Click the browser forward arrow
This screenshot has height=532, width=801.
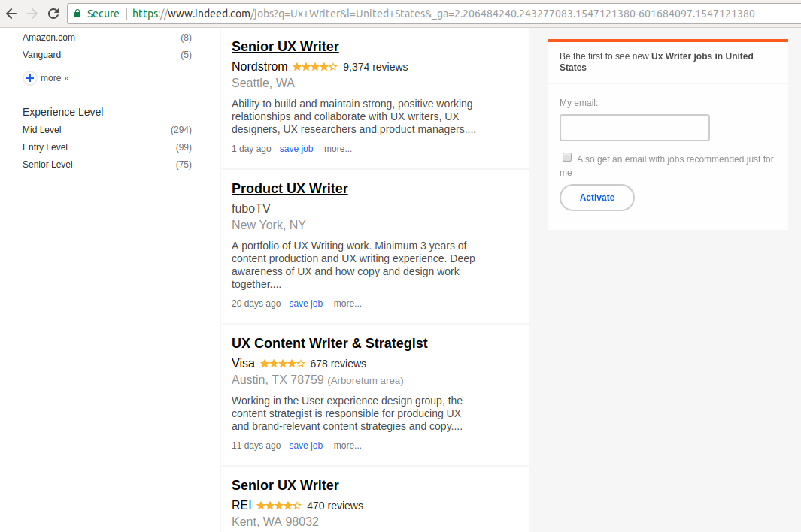click(x=32, y=14)
